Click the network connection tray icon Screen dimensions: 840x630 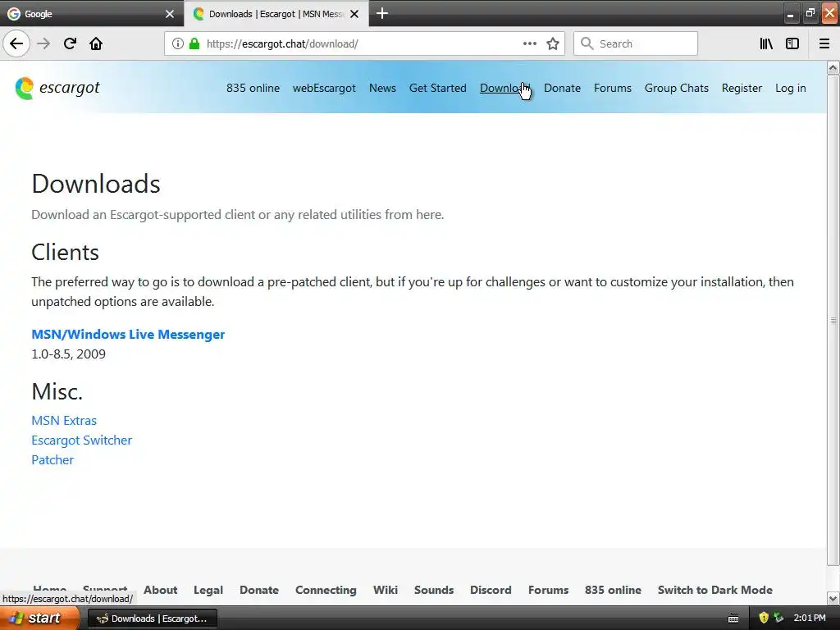pos(778,618)
